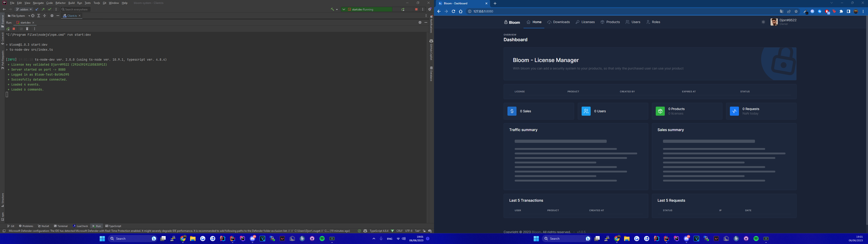This screenshot has width=868, height=244.
Task: Click green Products box icon
Action: 660,111
